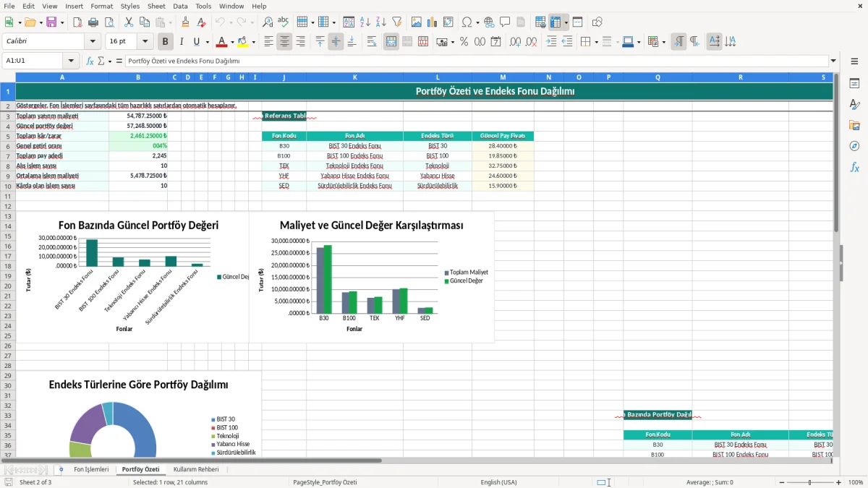This screenshot has height=488, width=868.
Task: Toggle Italic formatting
Action: (181, 42)
